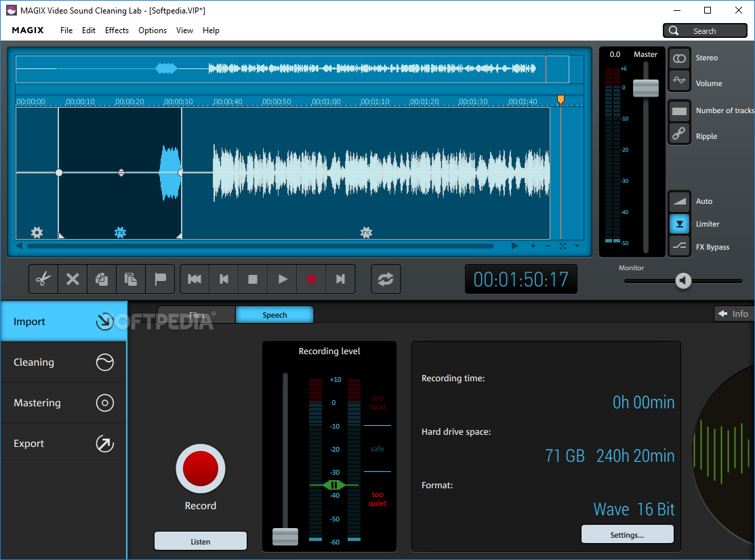Toggle the FX Bypass icon
Screen dimensions: 755x560
(x=679, y=246)
